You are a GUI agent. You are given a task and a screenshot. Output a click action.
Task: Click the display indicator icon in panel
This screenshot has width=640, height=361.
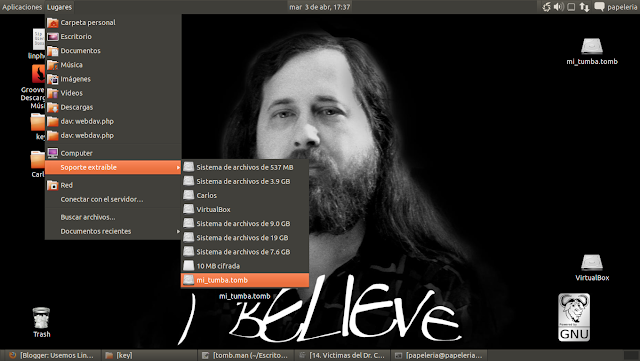click(x=571, y=7)
